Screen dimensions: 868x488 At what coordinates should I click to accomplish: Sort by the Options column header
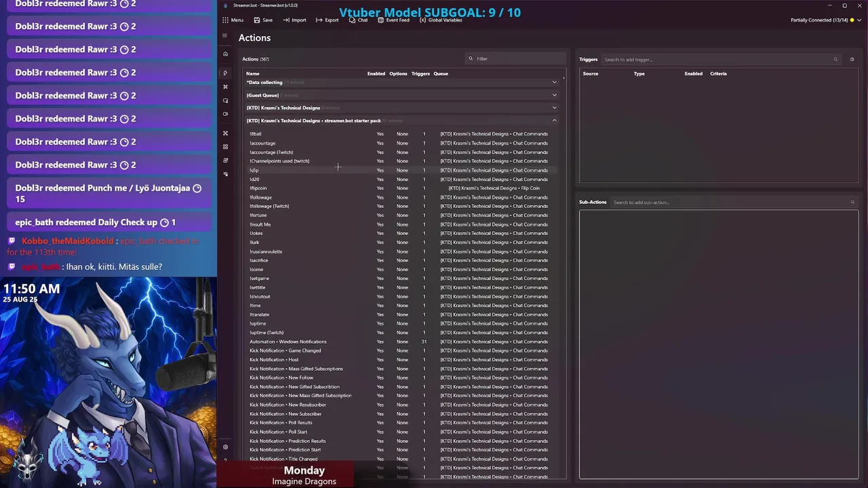(398, 73)
